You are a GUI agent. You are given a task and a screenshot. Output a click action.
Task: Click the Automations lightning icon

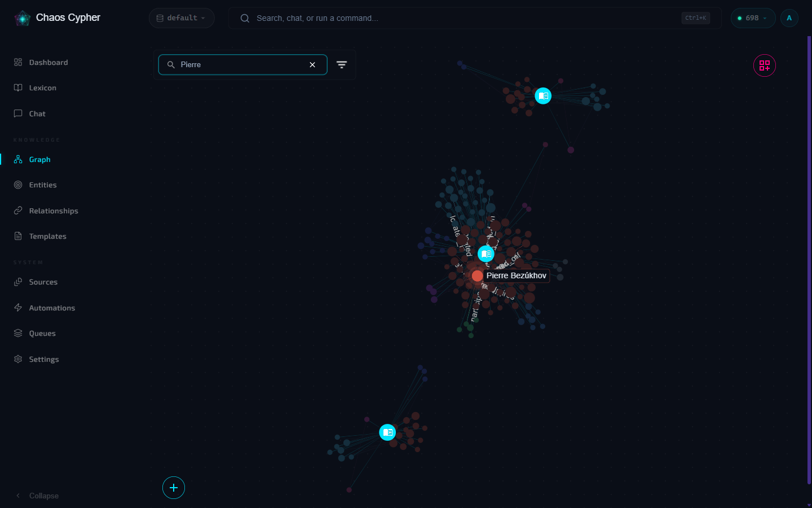(18, 308)
